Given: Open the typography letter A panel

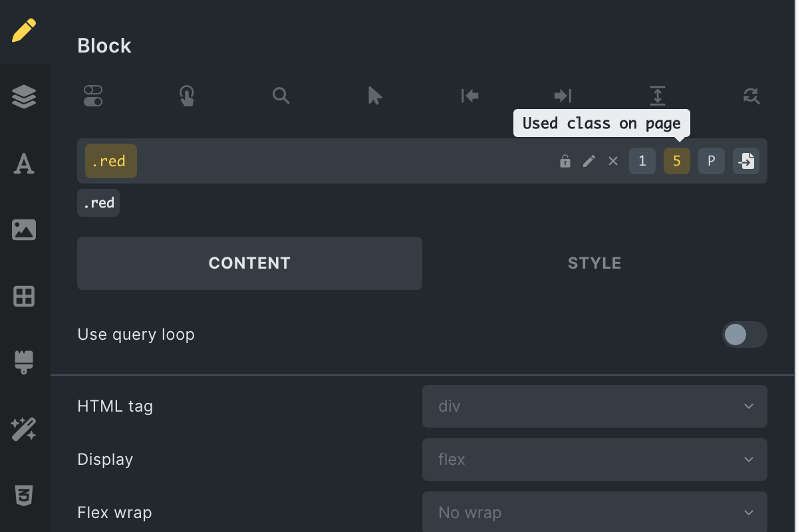Looking at the screenshot, I should (x=24, y=163).
